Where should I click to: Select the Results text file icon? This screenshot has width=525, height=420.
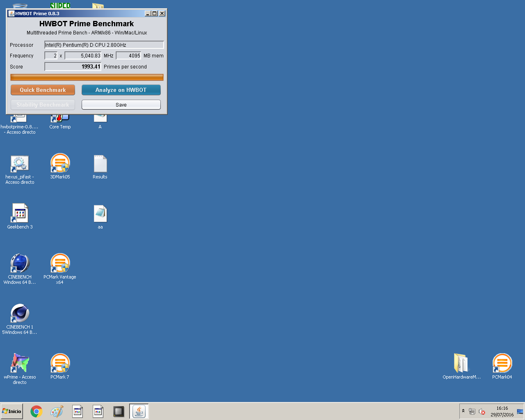coord(100,167)
